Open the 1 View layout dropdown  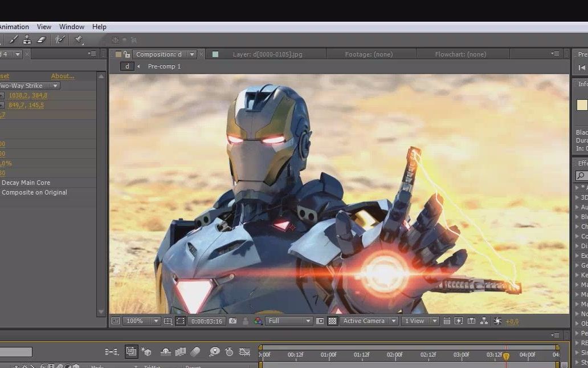coord(419,321)
